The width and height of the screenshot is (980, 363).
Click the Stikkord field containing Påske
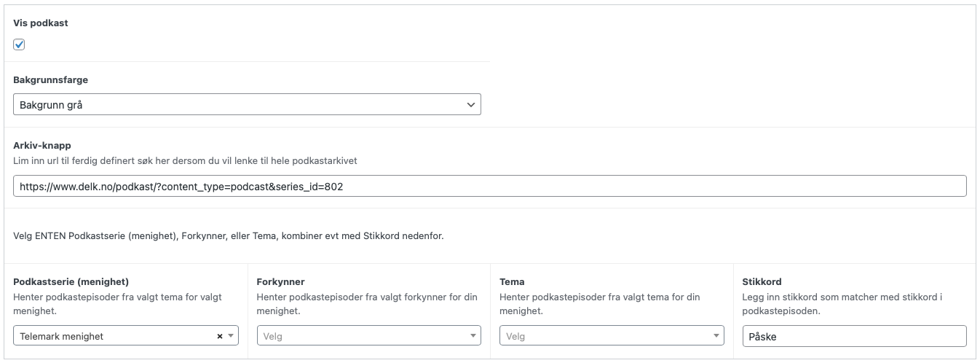click(x=855, y=335)
